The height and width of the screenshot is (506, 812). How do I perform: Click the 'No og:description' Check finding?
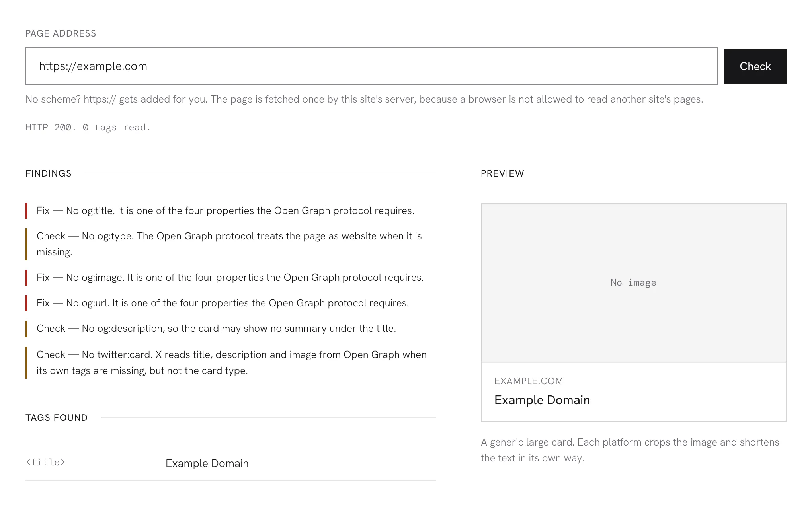pos(231,329)
